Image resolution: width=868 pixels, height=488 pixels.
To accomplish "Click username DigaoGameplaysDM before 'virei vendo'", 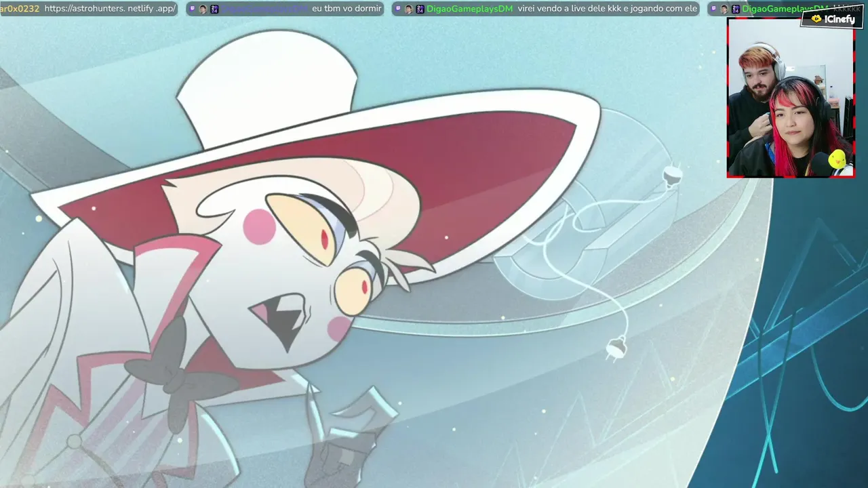I will pos(469,9).
